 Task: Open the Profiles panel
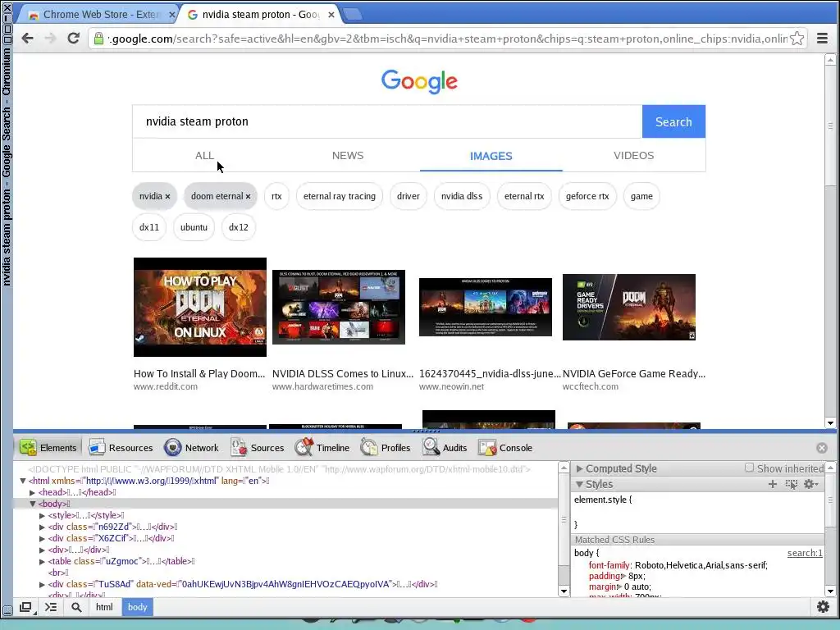click(x=386, y=447)
